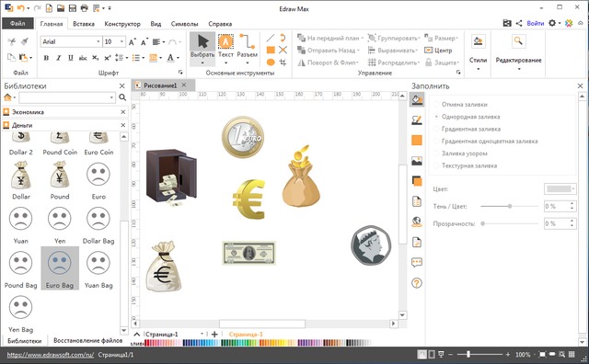This screenshot has width=589, height=364.
Task: Open the Файл menu
Action: (17, 23)
